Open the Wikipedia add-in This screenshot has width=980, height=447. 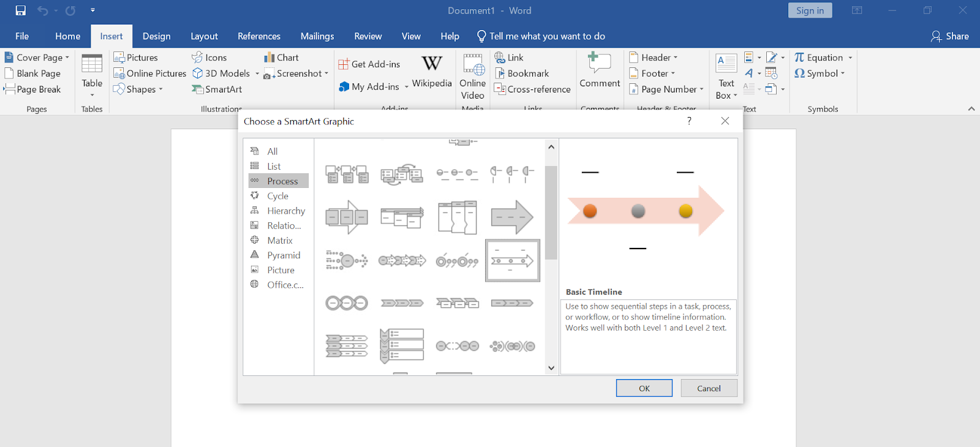[x=432, y=72]
